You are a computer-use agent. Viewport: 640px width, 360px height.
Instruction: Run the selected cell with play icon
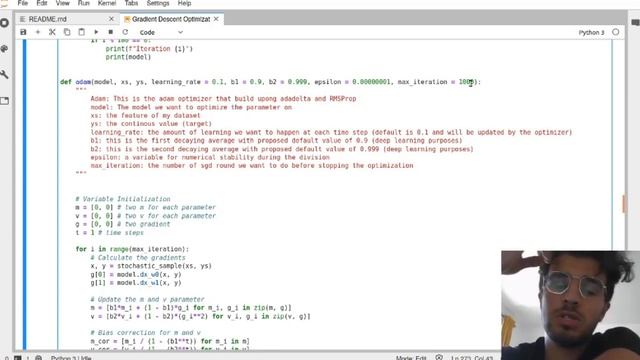96,32
